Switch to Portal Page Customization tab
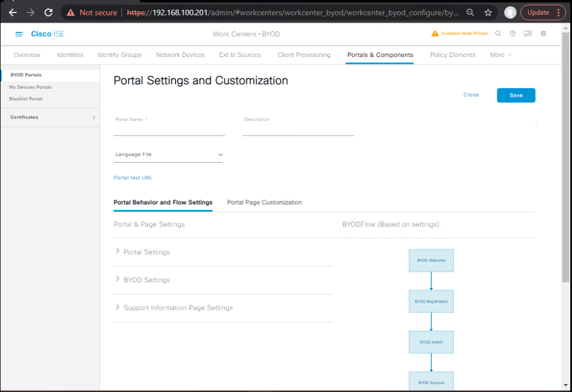Image resolution: width=572 pixels, height=392 pixels. [265, 203]
